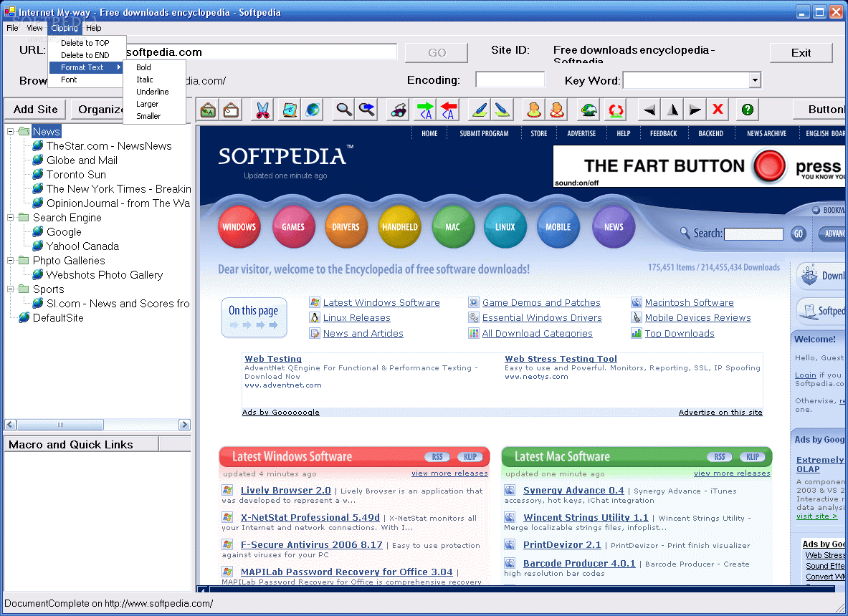Open the Key Word dropdown arrow
This screenshot has width=848, height=616.
point(754,80)
